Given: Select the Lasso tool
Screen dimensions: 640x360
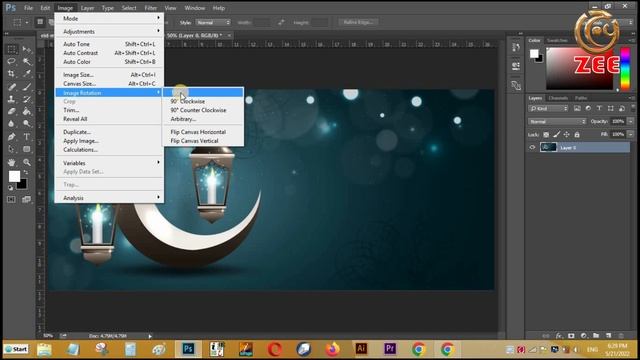Looking at the screenshot, I should [x=12, y=62].
